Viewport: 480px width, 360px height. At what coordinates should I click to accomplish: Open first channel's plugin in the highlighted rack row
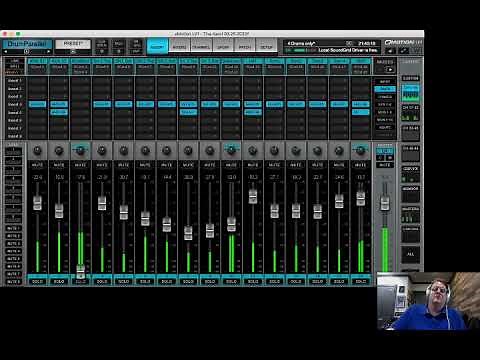pos(37,104)
